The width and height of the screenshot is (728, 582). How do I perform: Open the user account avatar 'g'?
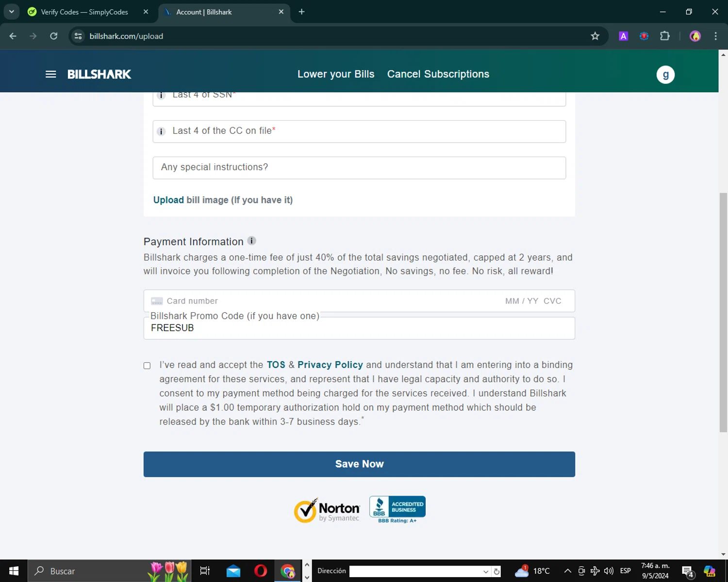(x=665, y=75)
